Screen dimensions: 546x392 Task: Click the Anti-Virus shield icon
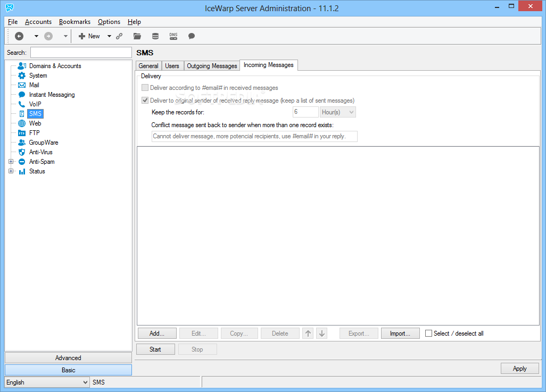tap(22, 152)
